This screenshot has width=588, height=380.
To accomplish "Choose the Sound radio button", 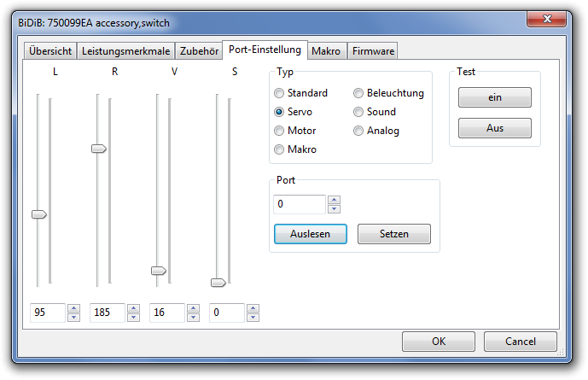I will click(x=358, y=112).
